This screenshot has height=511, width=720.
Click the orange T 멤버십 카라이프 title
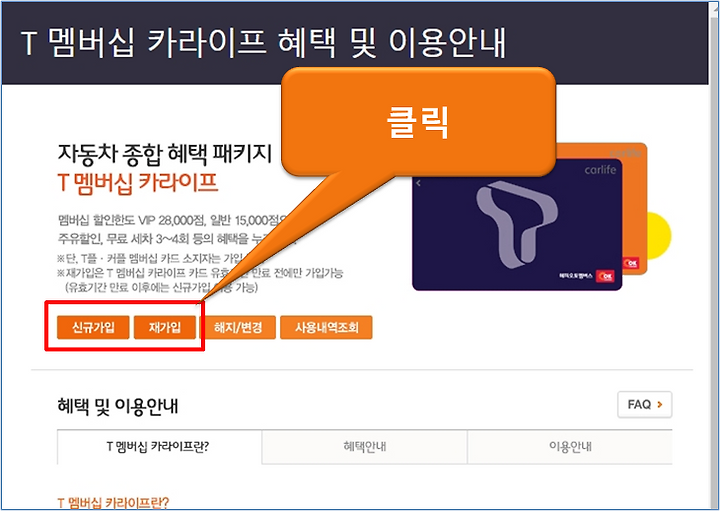[x=137, y=183]
